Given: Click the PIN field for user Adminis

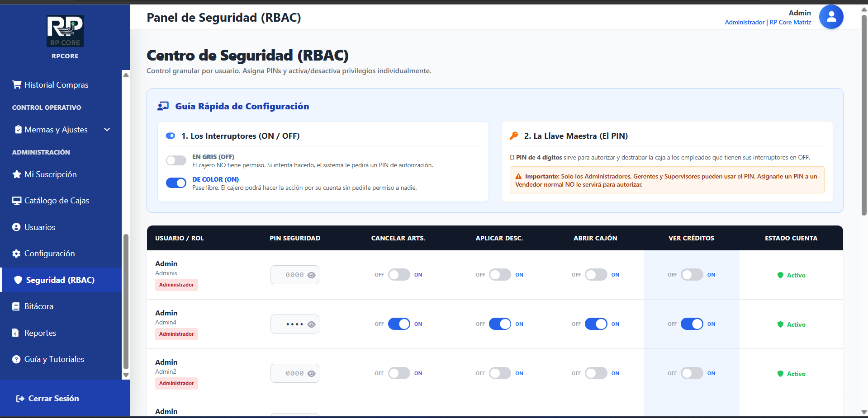Looking at the screenshot, I should point(294,275).
